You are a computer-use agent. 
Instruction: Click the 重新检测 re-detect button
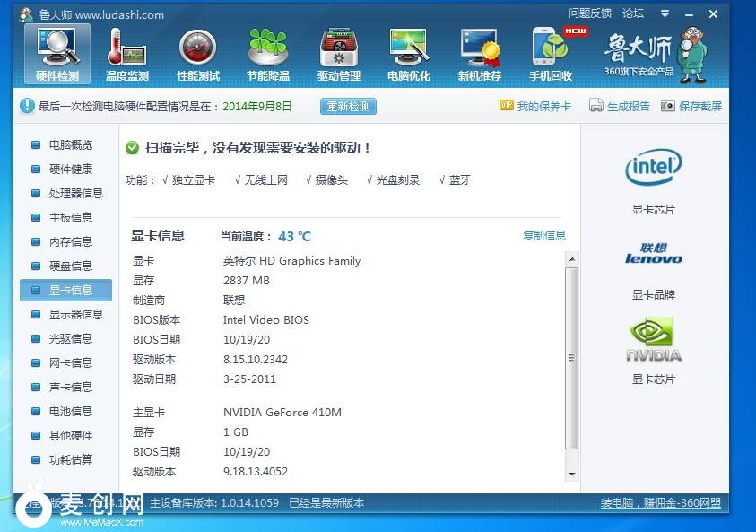coord(348,107)
